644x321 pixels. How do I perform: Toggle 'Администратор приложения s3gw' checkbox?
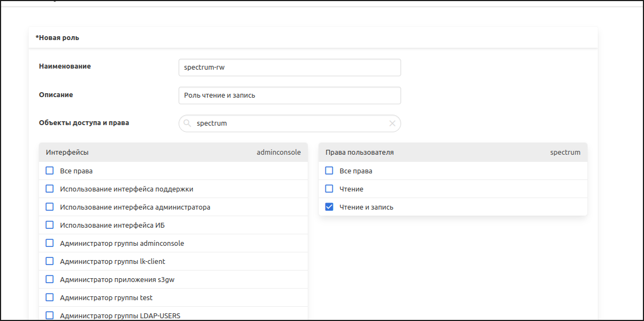[x=49, y=279]
